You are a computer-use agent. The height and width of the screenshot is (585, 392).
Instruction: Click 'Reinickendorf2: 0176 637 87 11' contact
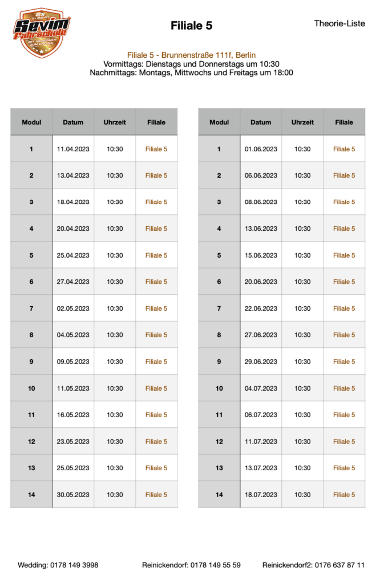(x=313, y=565)
